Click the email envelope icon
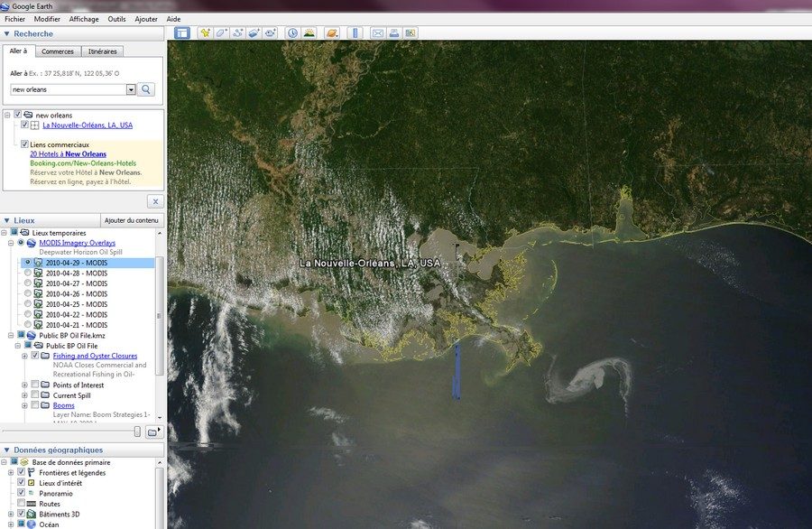This screenshot has height=529, width=812. [x=378, y=33]
